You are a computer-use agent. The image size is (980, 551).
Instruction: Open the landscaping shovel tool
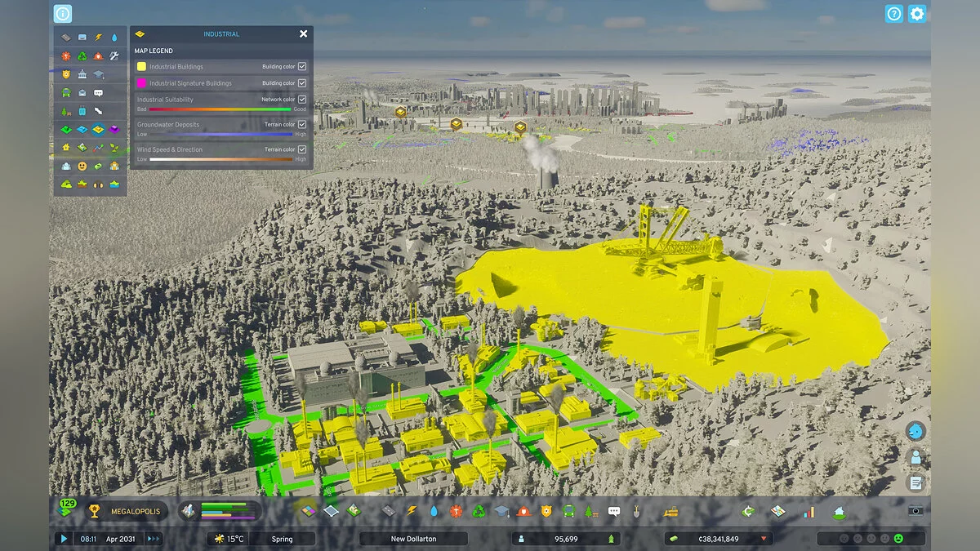(635, 511)
